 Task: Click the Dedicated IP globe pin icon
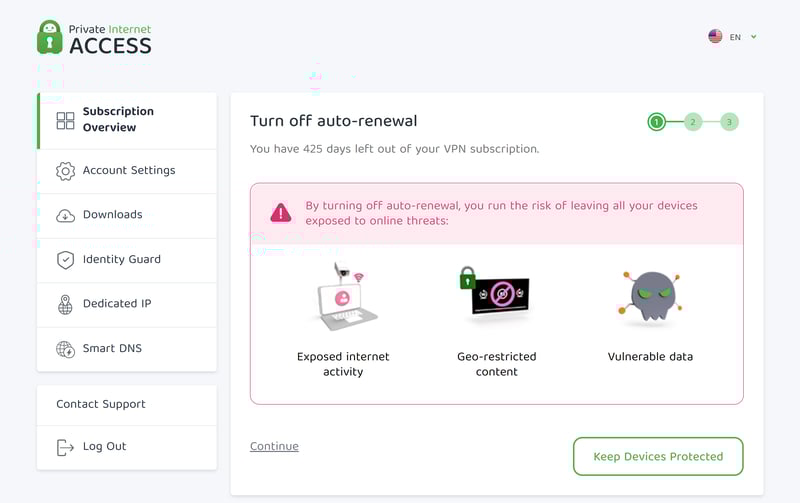coord(65,305)
